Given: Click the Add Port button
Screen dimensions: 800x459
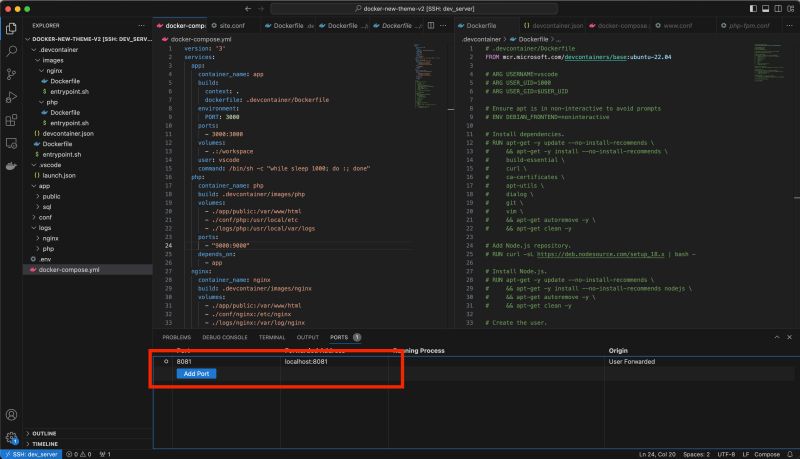Looking at the screenshot, I should click(196, 374).
